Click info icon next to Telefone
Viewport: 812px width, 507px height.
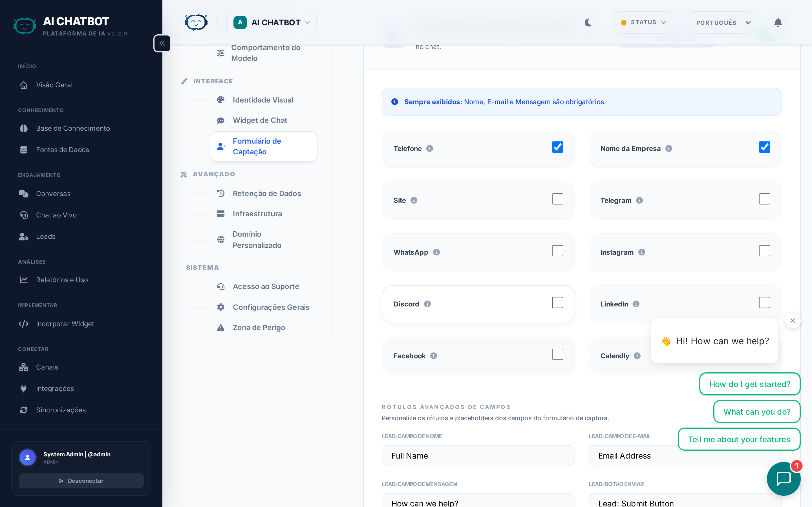tap(429, 148)
